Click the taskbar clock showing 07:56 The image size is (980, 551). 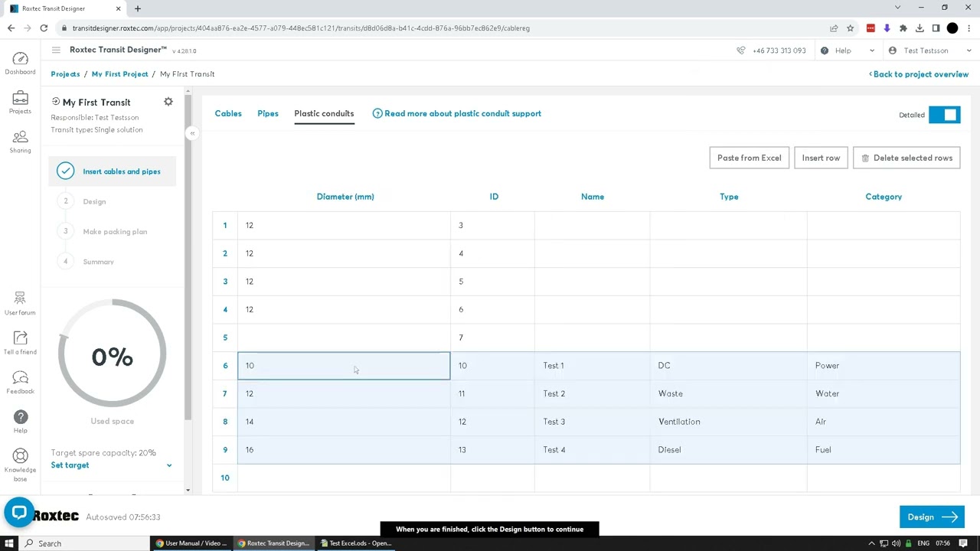click(942, 543)
